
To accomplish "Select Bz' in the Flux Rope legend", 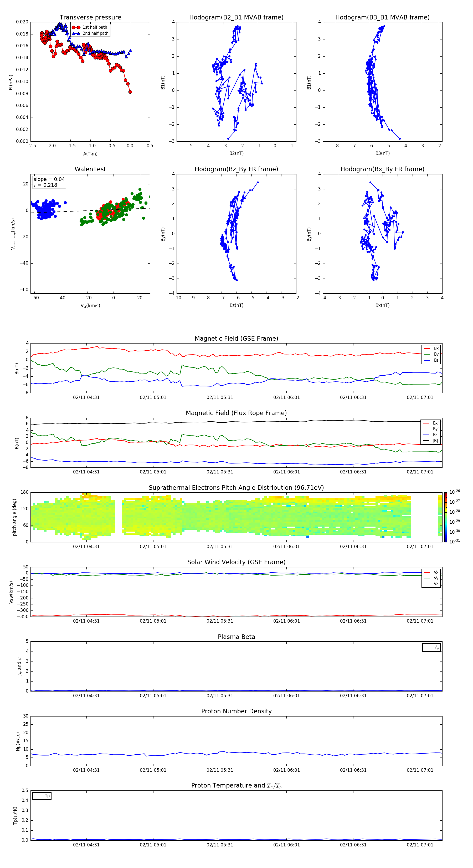I will pos(431,435).
